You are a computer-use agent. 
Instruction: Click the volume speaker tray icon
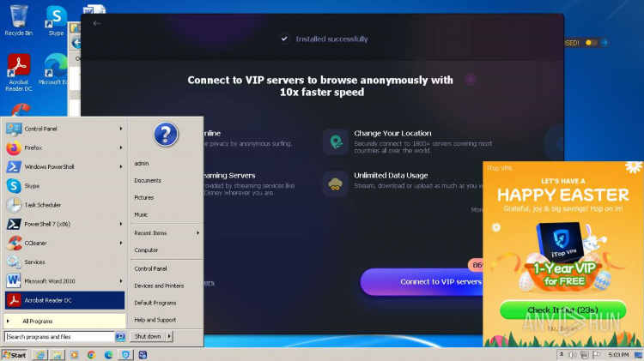pos(572,355)
